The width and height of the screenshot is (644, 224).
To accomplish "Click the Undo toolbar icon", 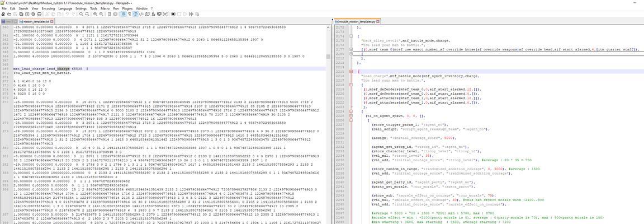I will point(67,13).
